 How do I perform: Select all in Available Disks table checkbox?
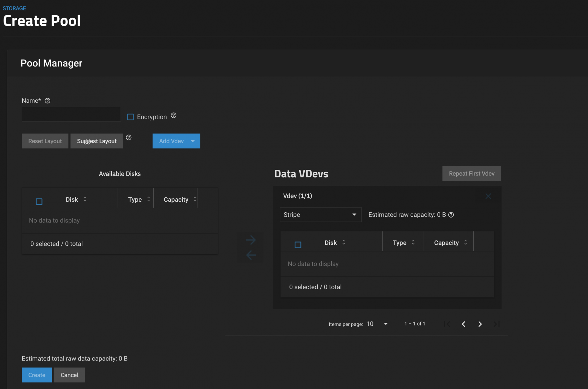coord(39,202)
